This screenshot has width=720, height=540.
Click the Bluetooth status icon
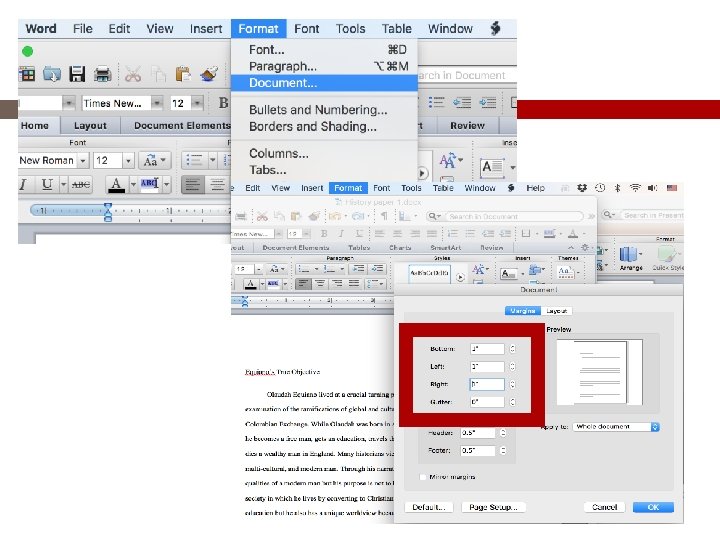coord(618,188)
